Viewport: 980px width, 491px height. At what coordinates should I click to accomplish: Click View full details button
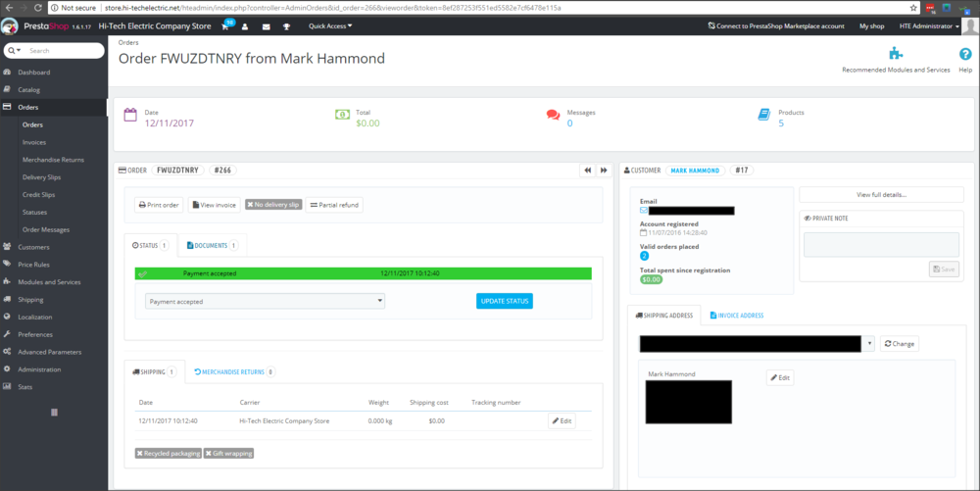point(881,195)
